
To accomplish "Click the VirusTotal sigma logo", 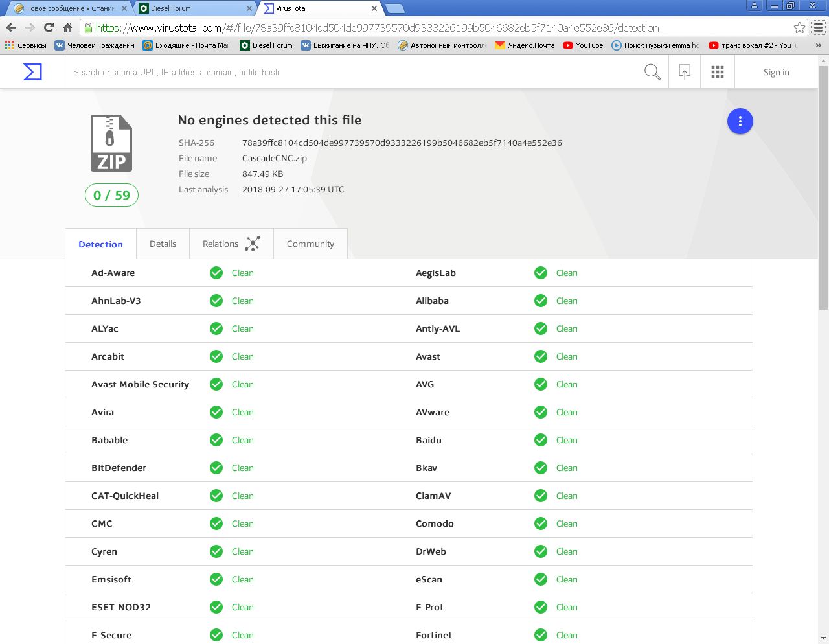I will coord(32,72).
